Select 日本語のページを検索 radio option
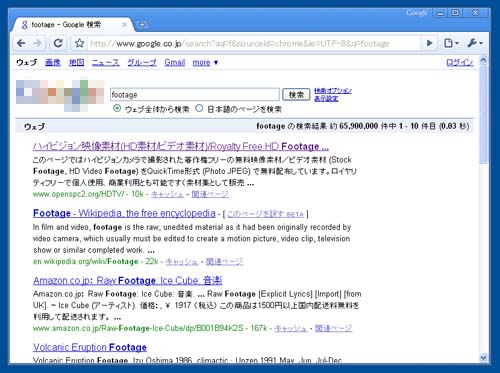Image resolution: width=500 pixels, height=373 pixels. 199,108
